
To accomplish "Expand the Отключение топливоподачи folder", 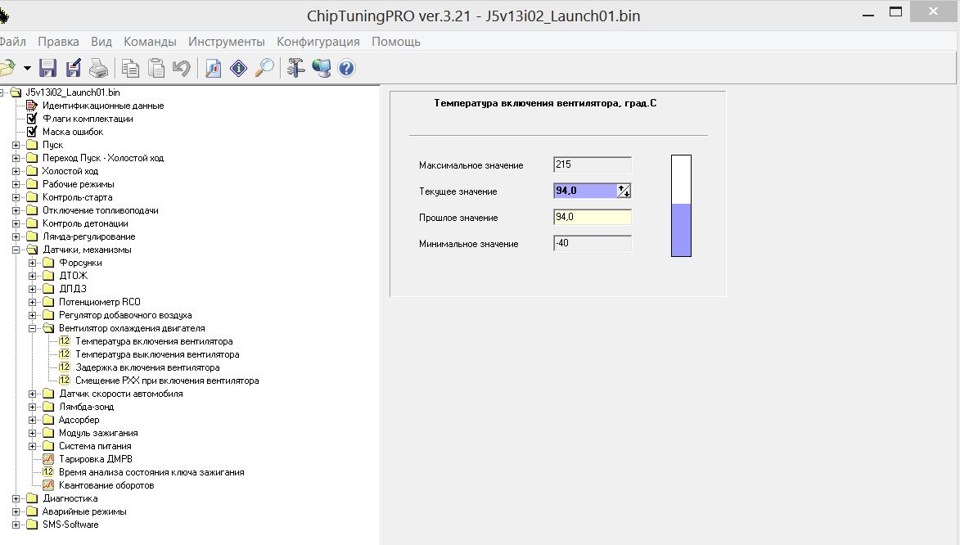I will pos(16,211).
